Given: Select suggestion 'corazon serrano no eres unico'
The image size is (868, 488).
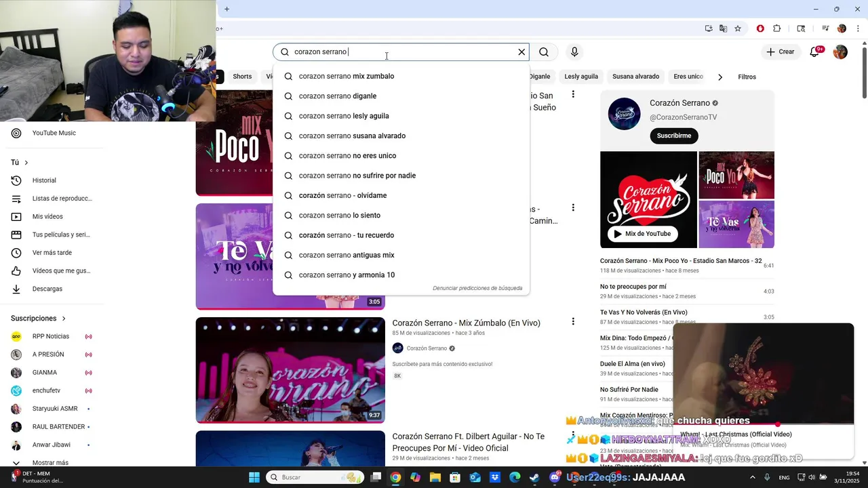Looking at the screenshot, I should pyautogui.click(x=401, y=156).
